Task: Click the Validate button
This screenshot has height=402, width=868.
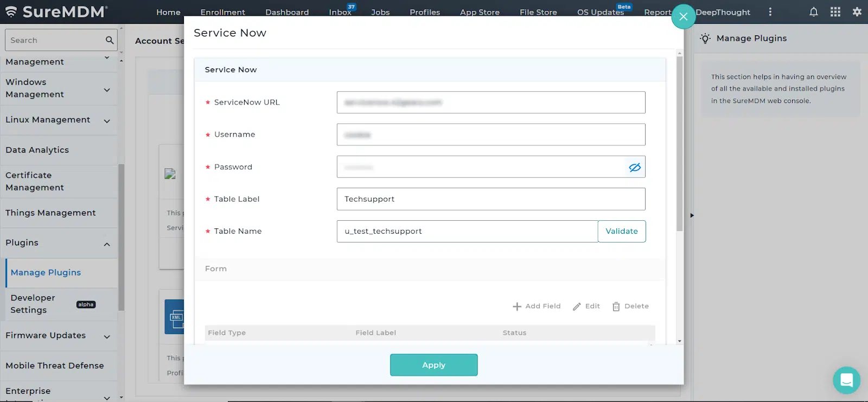Action: click(622, 231)
